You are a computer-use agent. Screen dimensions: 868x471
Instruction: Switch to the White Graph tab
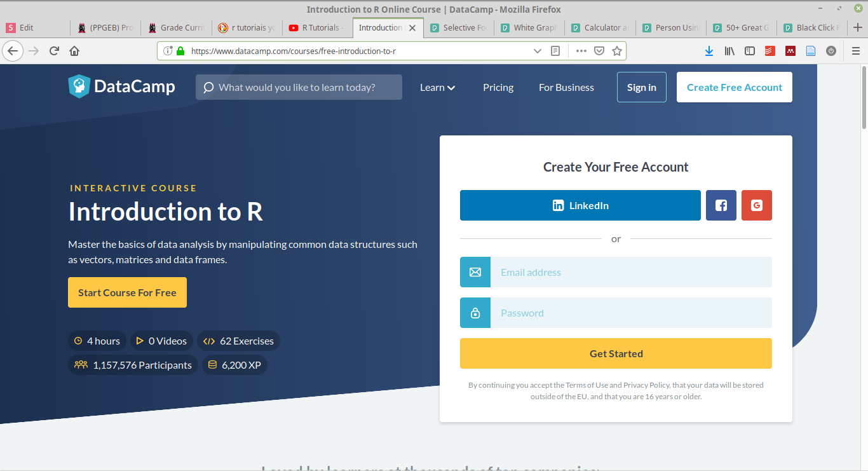point(529,28)
